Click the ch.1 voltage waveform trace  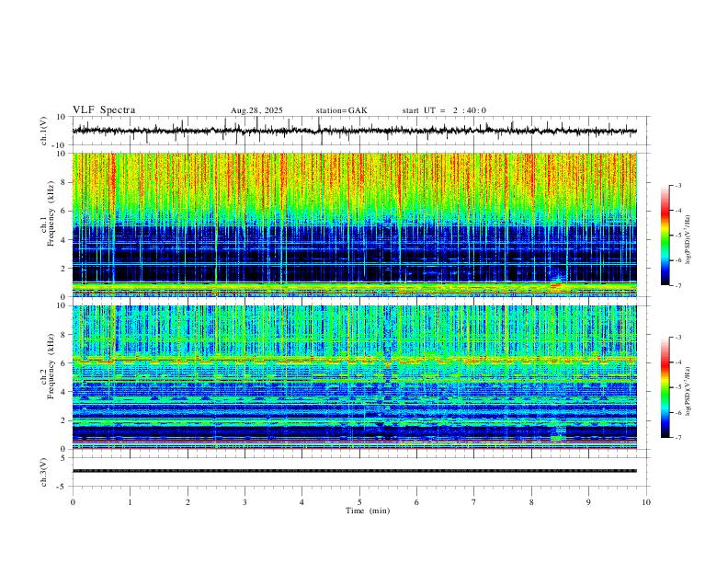(354, 131)
